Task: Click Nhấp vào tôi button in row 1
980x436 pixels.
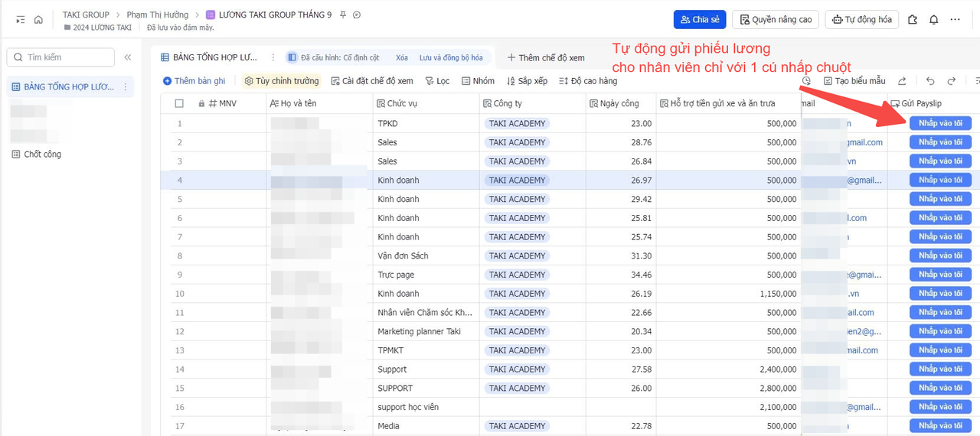Action: coord(940,123)
